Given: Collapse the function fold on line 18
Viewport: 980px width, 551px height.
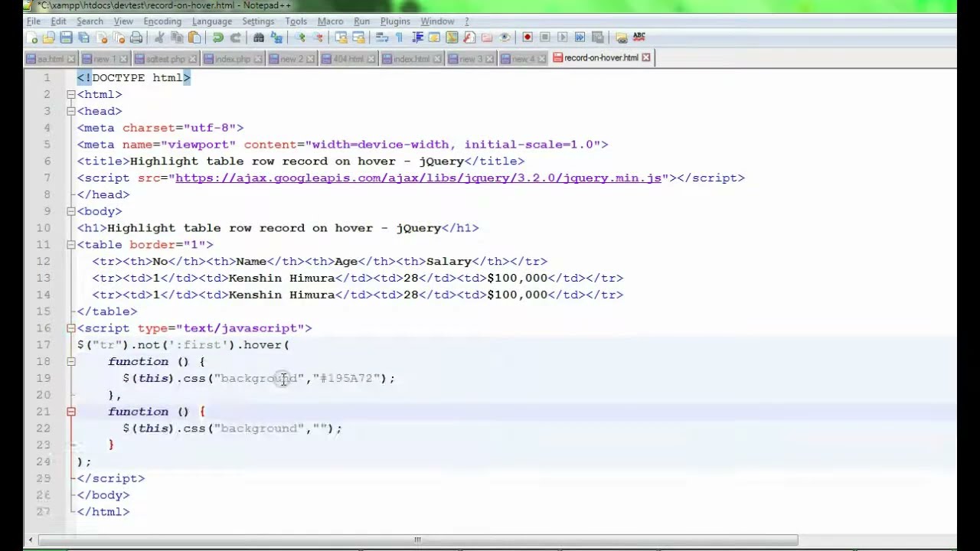Looking at the screenshot, I should pos(70,361).
